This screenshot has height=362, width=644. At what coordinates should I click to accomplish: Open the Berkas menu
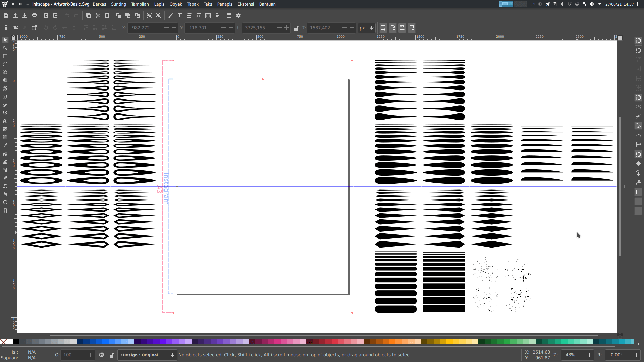99,4
